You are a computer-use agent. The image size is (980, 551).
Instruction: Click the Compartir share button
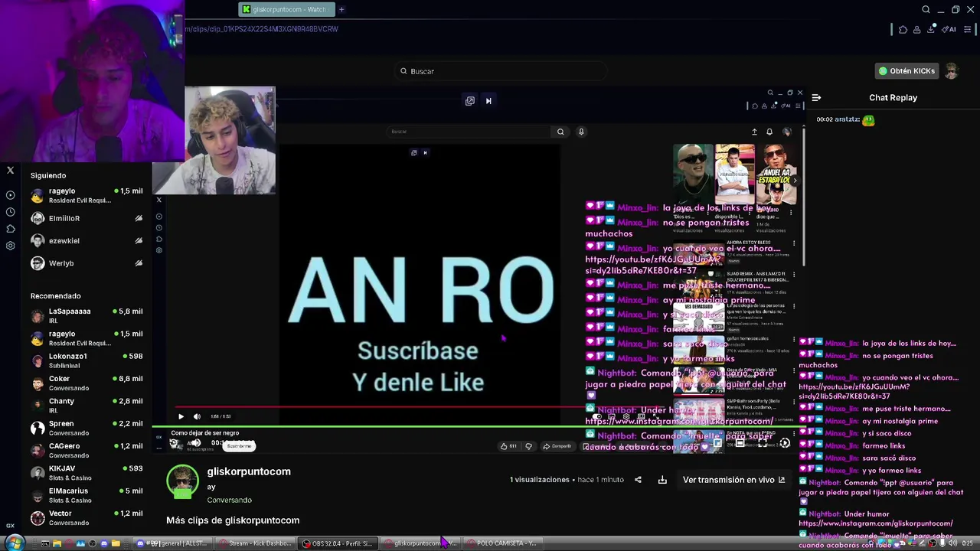point(557,446)
